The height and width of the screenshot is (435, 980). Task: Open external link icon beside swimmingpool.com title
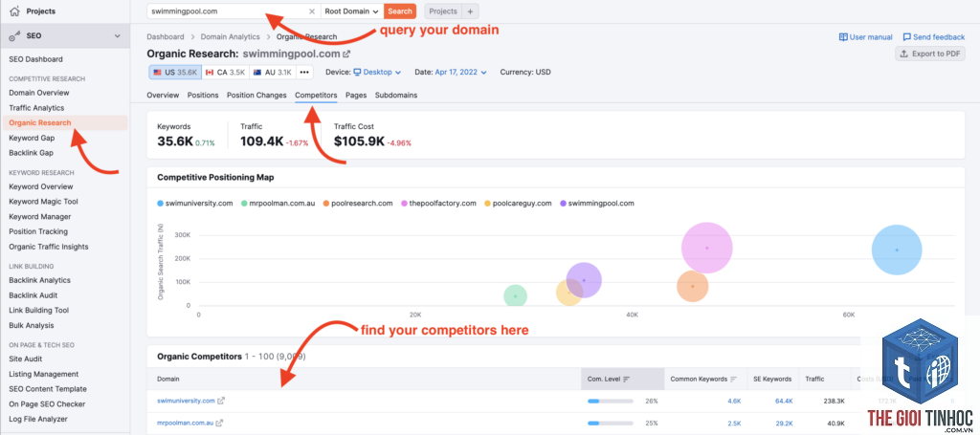[x=346, y=54]
